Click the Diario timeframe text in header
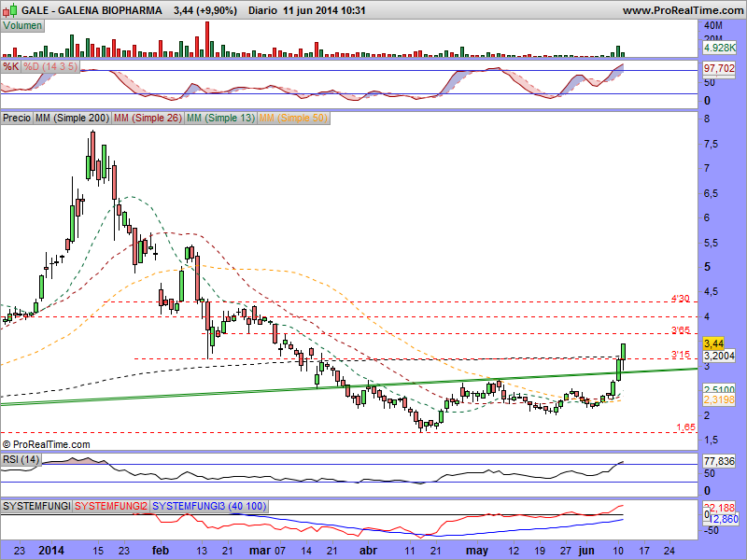Viewport: 747px width, 560px height. tap(262, 10)
